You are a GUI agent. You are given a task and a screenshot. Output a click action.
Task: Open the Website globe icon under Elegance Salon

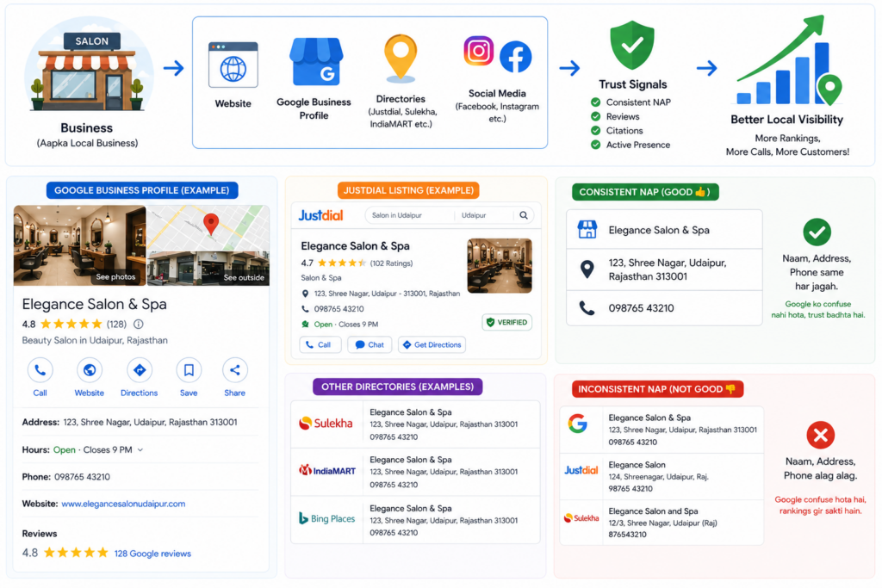(89, 370)
